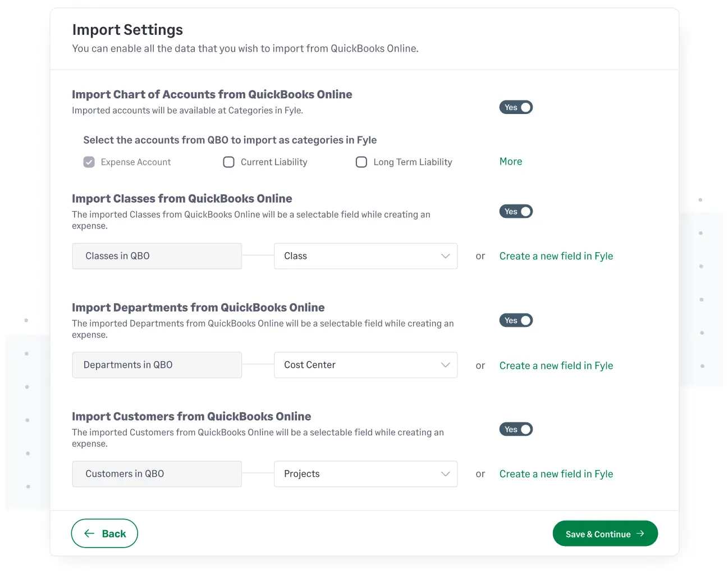Check the Current Liability checkbox
Screen dimensions: 728x574
[229, 162]
